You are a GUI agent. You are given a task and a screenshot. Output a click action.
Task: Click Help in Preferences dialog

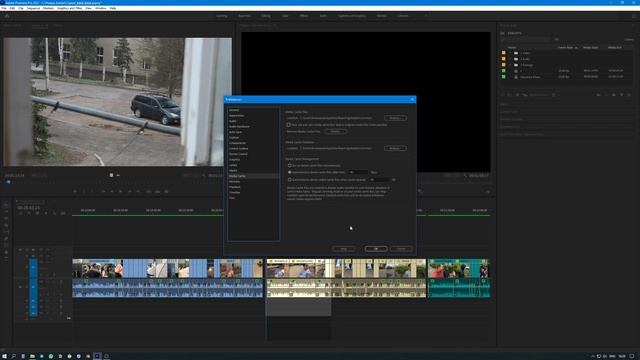[344, 249]
